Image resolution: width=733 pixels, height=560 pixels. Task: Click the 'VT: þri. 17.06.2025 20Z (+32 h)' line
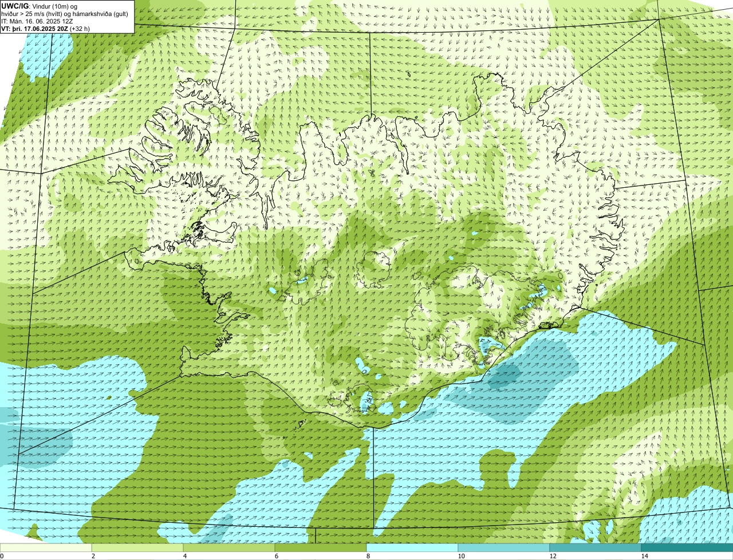click(x=46, y=28)
